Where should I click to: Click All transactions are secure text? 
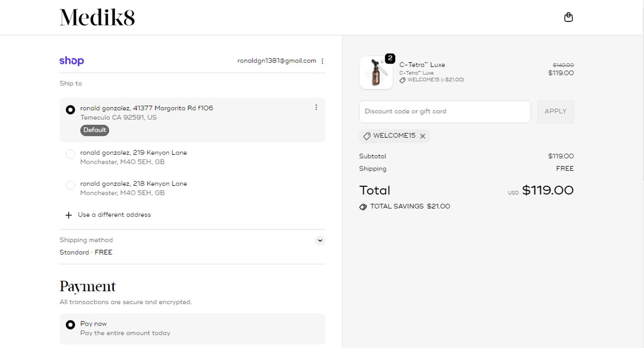point(126,302)
